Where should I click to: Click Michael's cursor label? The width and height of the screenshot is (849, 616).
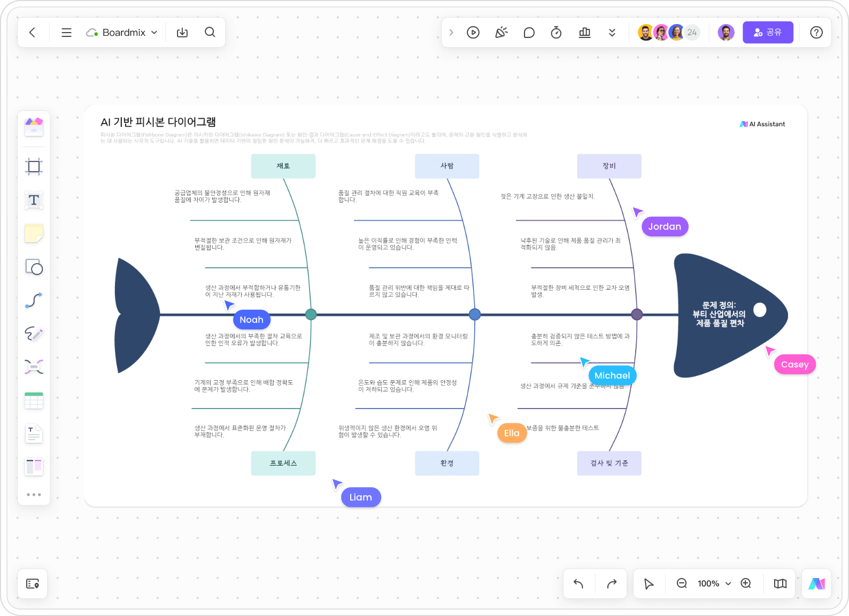coord(612,375)
